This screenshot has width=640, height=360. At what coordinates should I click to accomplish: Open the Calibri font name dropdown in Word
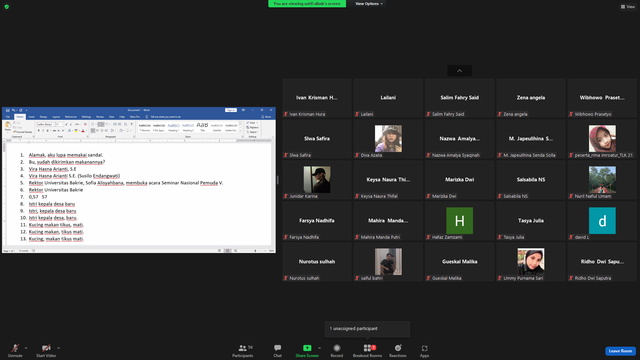(45, 124)
